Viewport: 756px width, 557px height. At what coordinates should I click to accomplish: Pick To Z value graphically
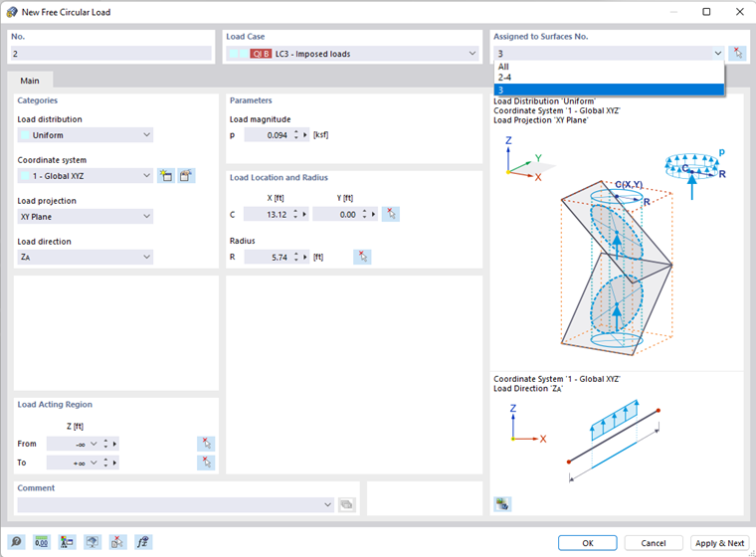[x=206, y=463]
